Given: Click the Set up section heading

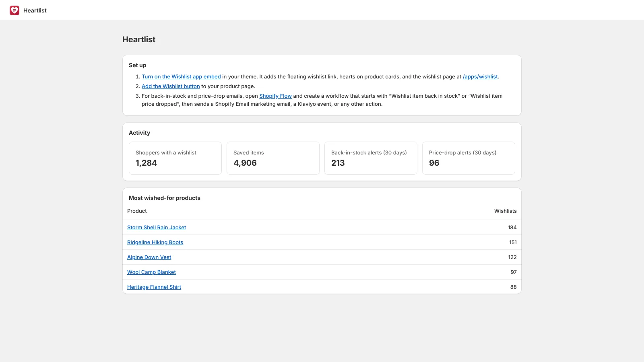Looking at the screenshot, I should (138, 65).
